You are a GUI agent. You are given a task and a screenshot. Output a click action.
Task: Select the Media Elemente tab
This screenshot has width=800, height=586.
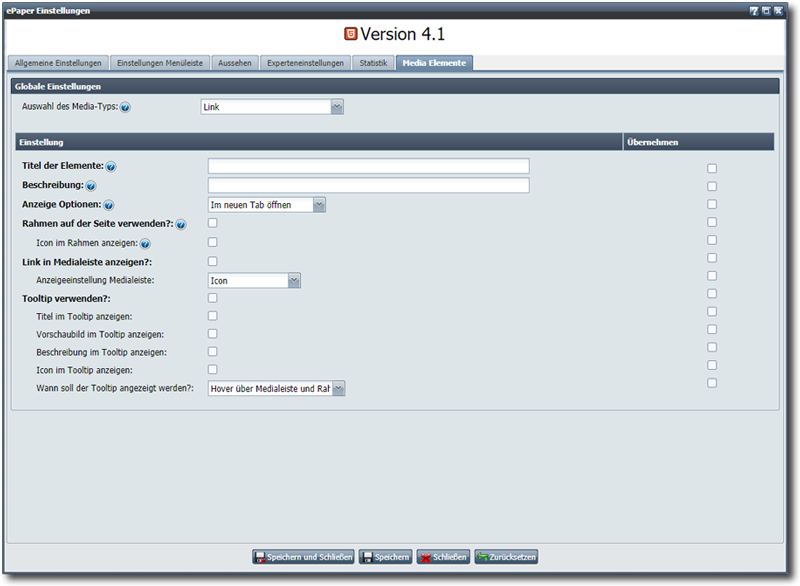[434, 63]
